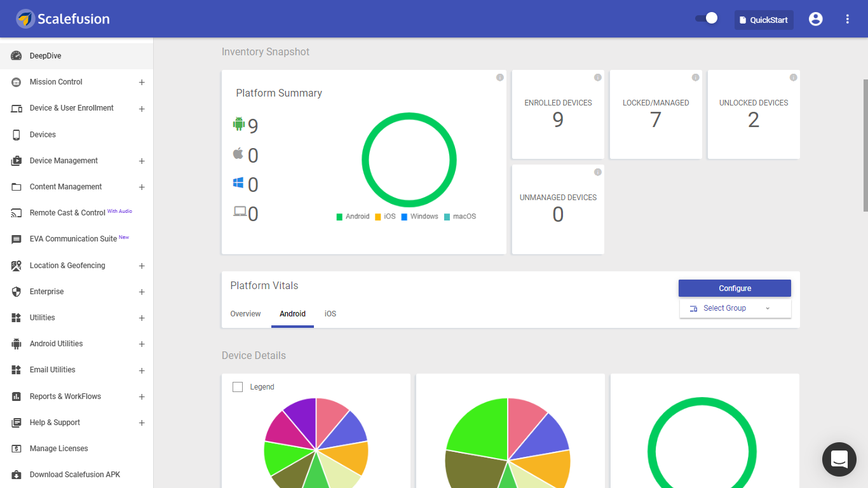Image resolution: width=868 pixels, height=488 pixels.
Task: Expand the Enterprise submenu
Action: (x=142, y=292)
